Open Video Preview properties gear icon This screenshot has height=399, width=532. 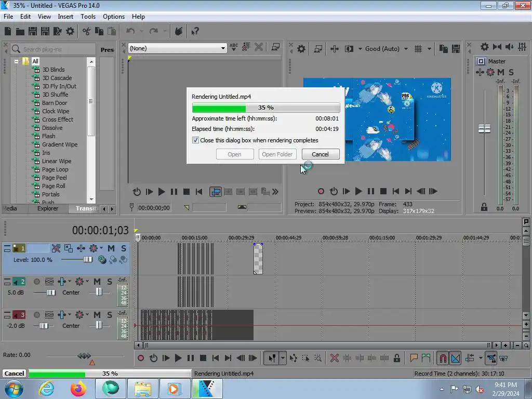click(x=301, y=49)
